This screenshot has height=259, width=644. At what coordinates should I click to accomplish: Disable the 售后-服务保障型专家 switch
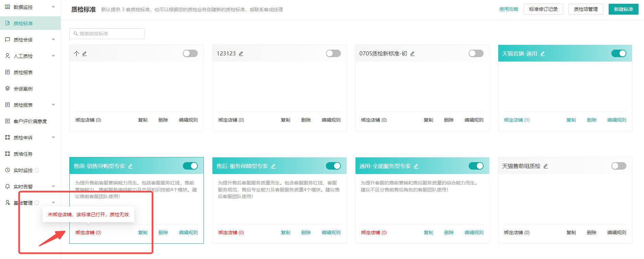click(x=333, y=166)
